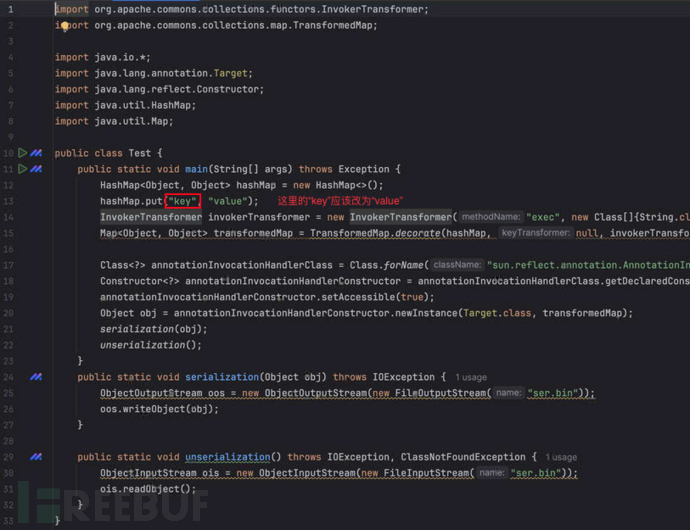Viewport: 690px width, 530px height.
Task: Click the 'unserialization();' call on line 22
Action: (151, 345)
